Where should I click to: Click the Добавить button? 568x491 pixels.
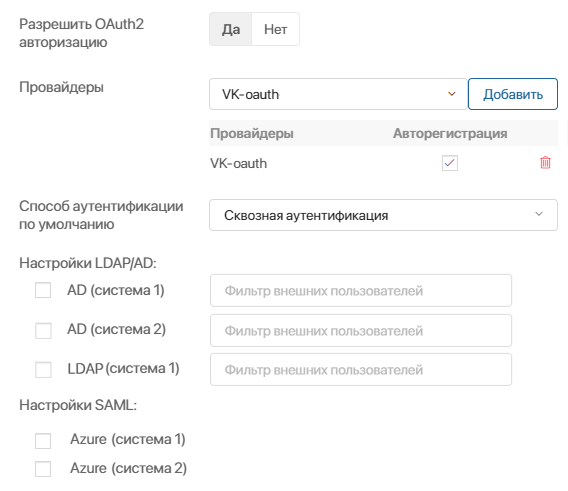(513, 94)
